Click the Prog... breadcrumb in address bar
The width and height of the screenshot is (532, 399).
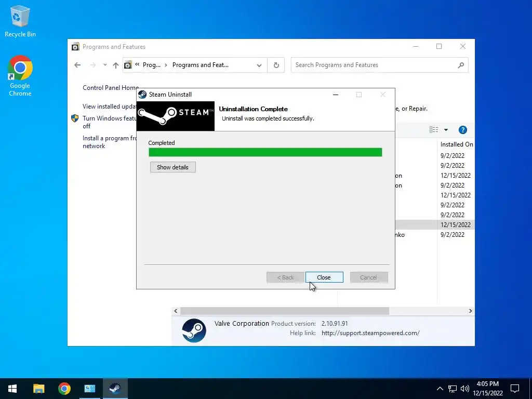(152, 65)
